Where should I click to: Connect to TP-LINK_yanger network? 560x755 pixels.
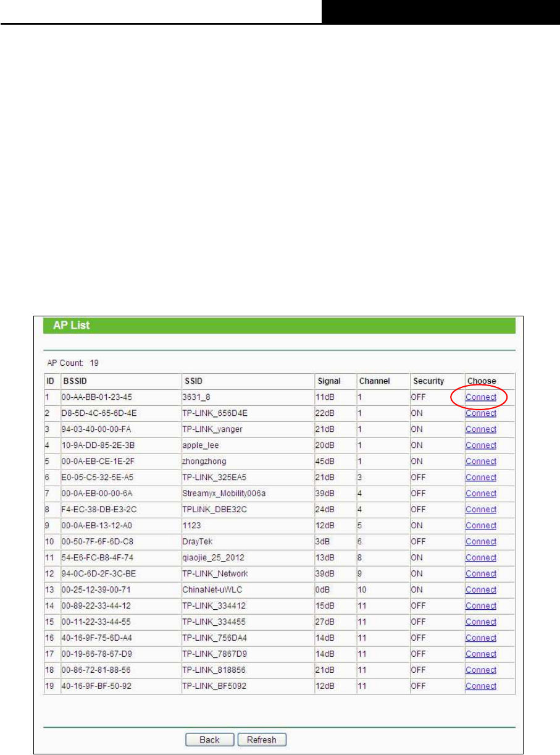tap(481, 429)
